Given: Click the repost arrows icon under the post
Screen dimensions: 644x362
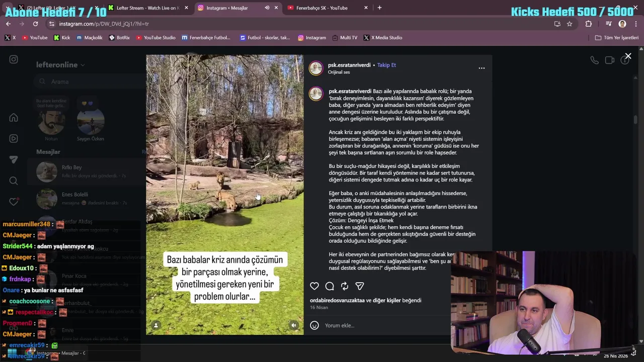Looking at the screenshot, I should 345,286.
